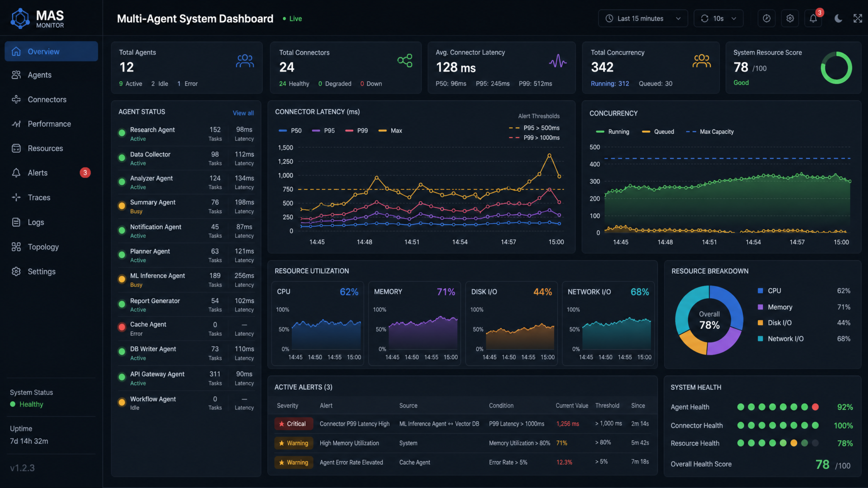Go to Agents menu item
Viewport: 868px width, 488px height.
(51, 75)
